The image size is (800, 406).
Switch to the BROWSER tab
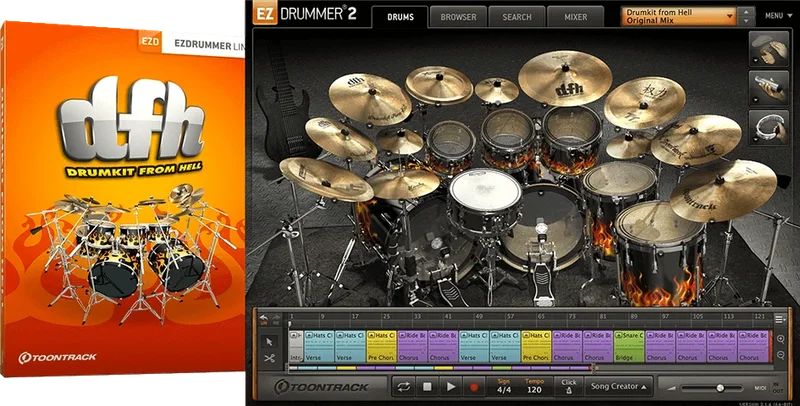[458, 17]
